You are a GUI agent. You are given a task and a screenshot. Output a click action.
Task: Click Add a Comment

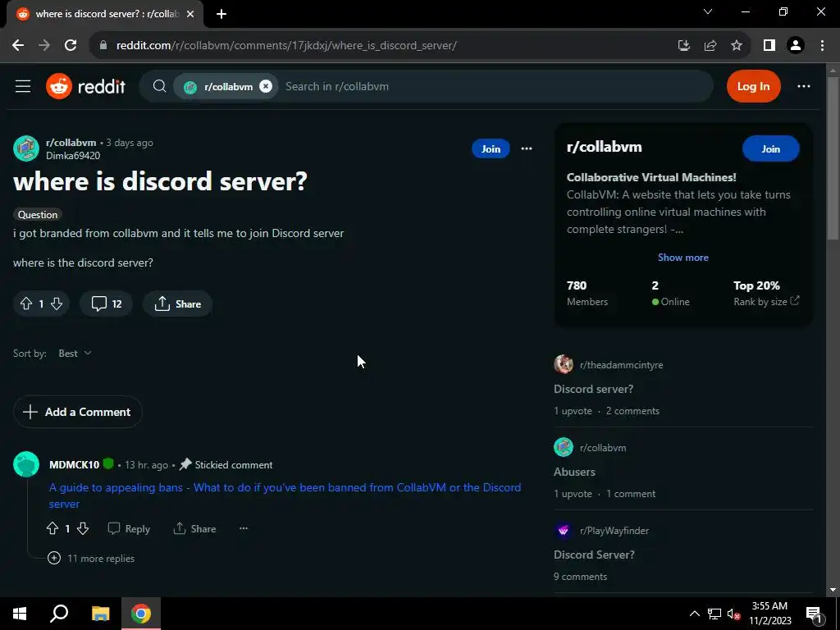coord(78,412)
